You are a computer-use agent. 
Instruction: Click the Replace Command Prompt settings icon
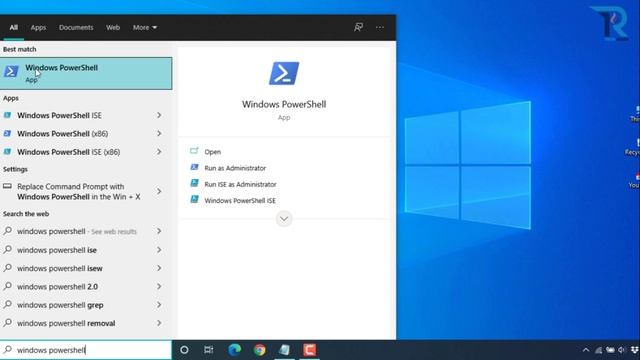[7, 186]
